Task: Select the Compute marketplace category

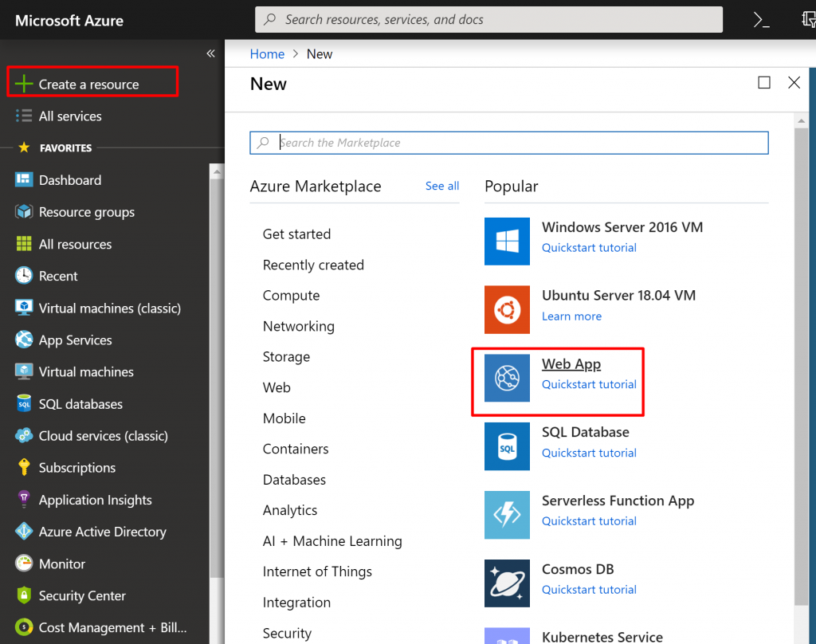Action: pyautogui.click(x=291, y=296)
